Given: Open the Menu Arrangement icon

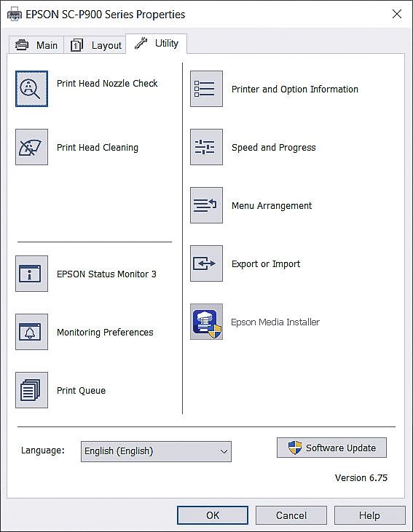Looking at the screenshot, I should point(207,205).
